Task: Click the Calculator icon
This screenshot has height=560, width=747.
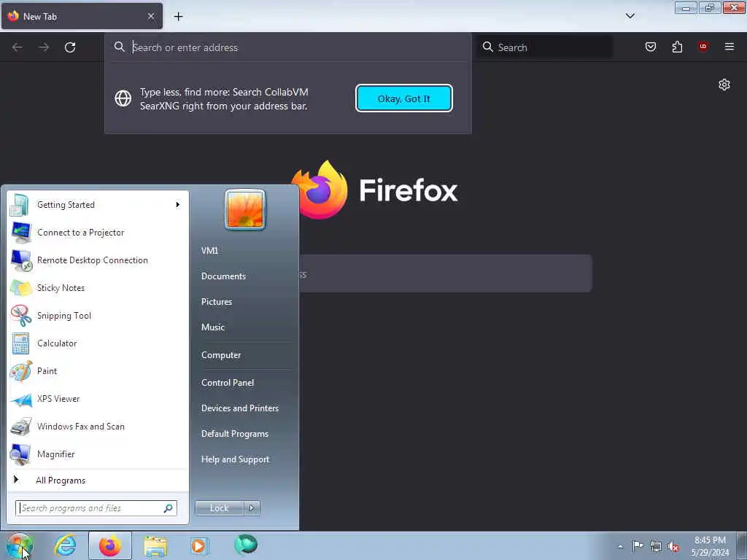Action: [x=21, y=343]
